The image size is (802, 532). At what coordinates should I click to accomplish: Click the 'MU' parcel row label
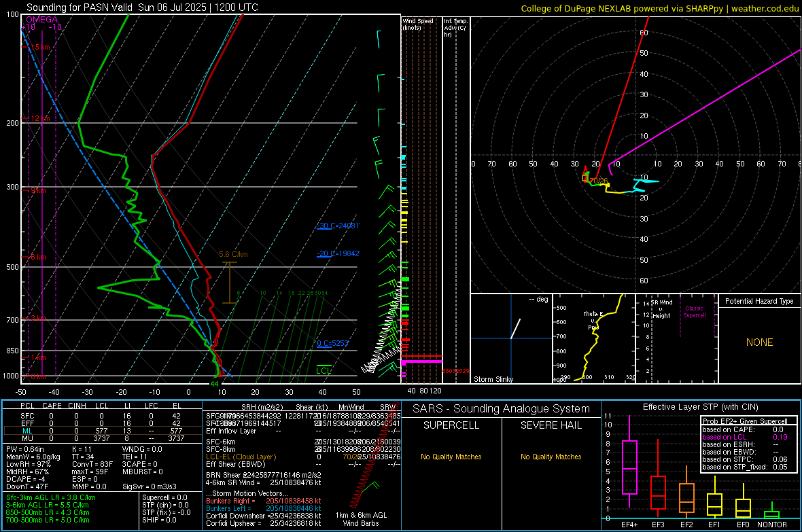[27, 438]
